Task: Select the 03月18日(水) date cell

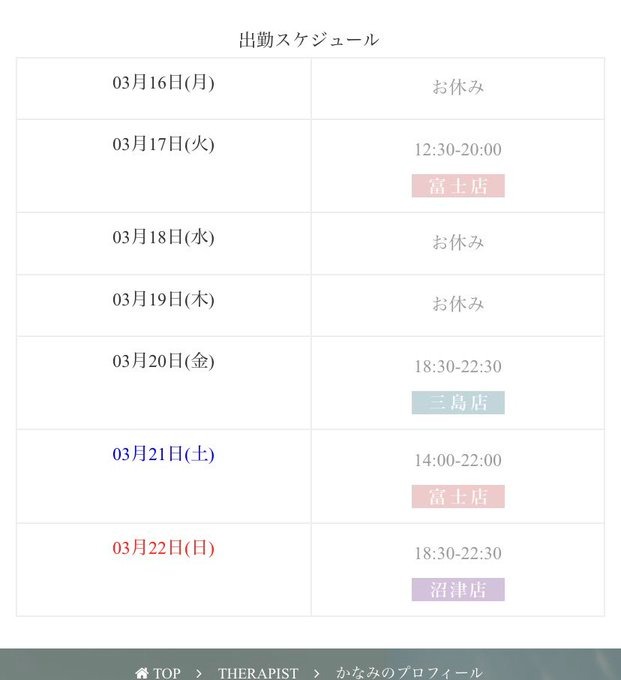Action: point(163,238)
